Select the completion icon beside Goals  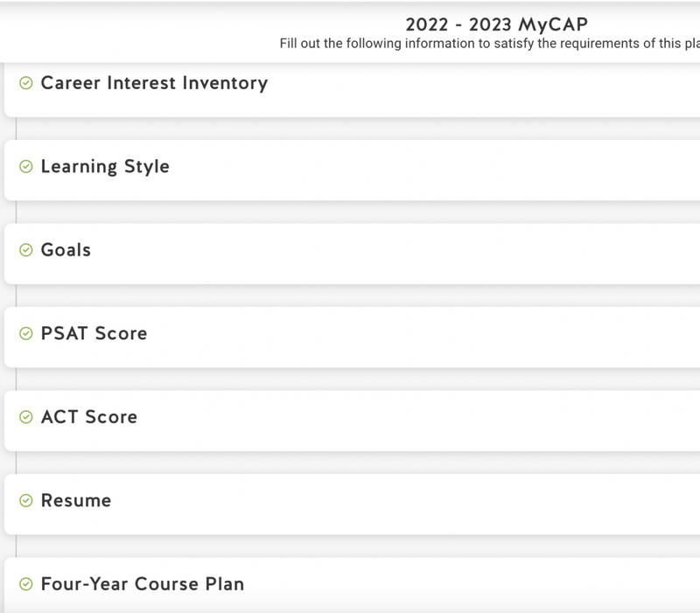(x=24, y=250)
